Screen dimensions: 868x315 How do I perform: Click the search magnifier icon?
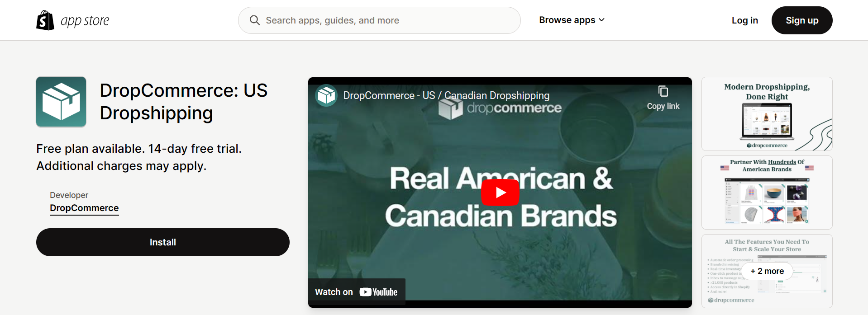tap(255, 20)
